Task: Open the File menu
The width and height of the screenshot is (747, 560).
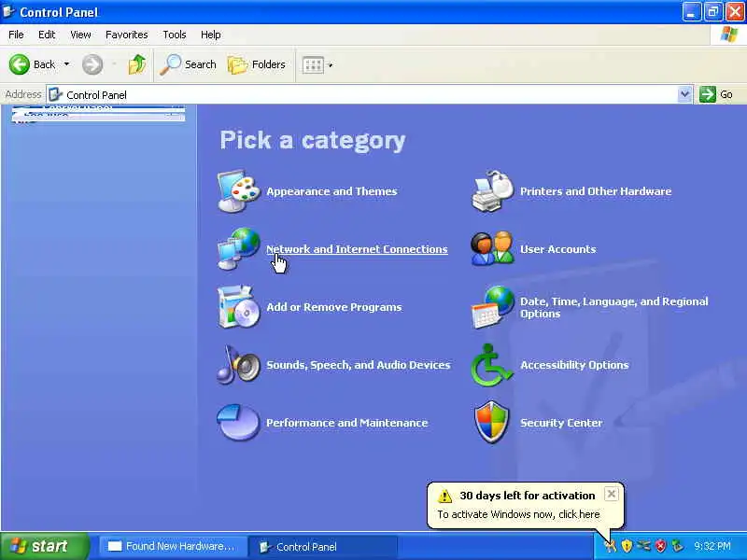Action: click(16, 35)
